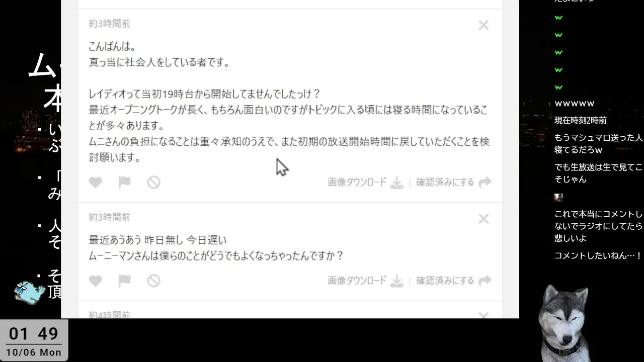
Task: Click download arrow icon on first message
Action: click(397, 183)
